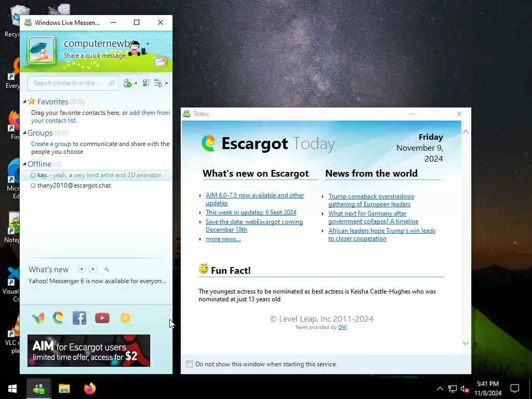The height and width of the screenshot is (399, 532).
Task: Show previous What's new item
Action: point(82,269)
